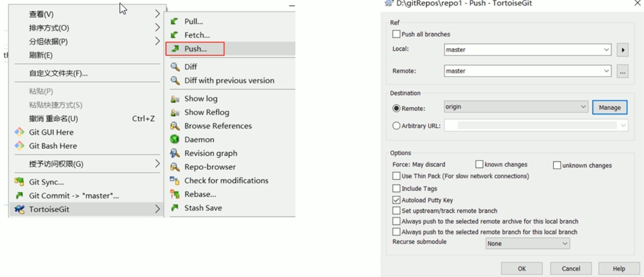Enable the Push all branches checkbox
The image size is (644, 277).
coord(397,34)
